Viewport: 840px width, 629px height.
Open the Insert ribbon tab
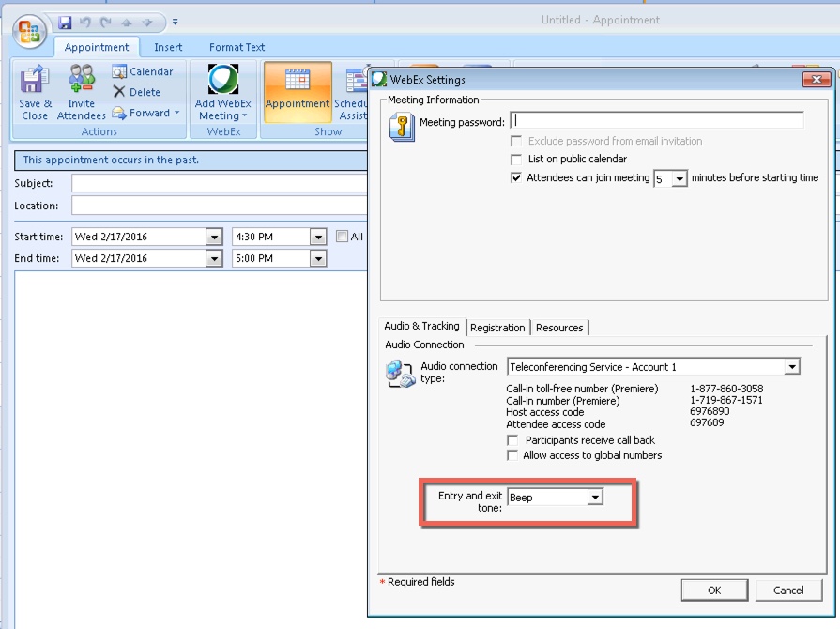pos(168,47)
